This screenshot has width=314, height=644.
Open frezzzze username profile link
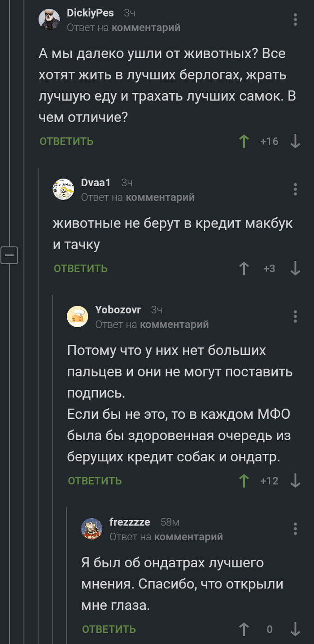tap(130, 522)
